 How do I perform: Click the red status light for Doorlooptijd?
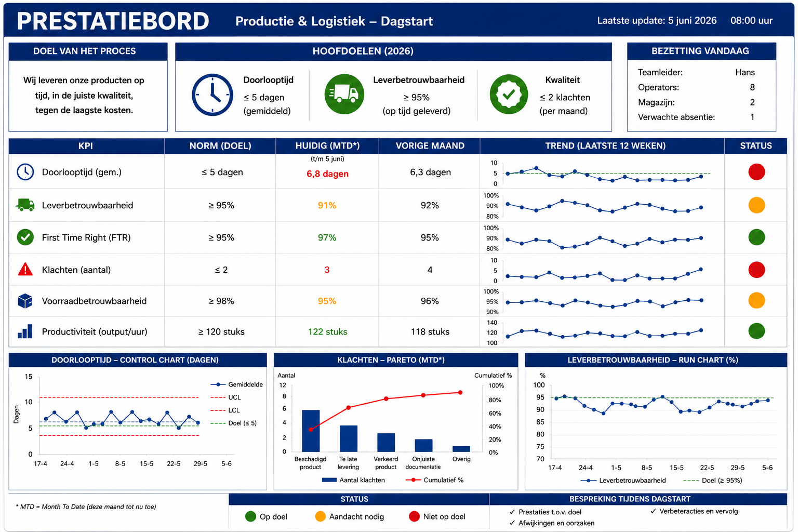click(756, 172)
